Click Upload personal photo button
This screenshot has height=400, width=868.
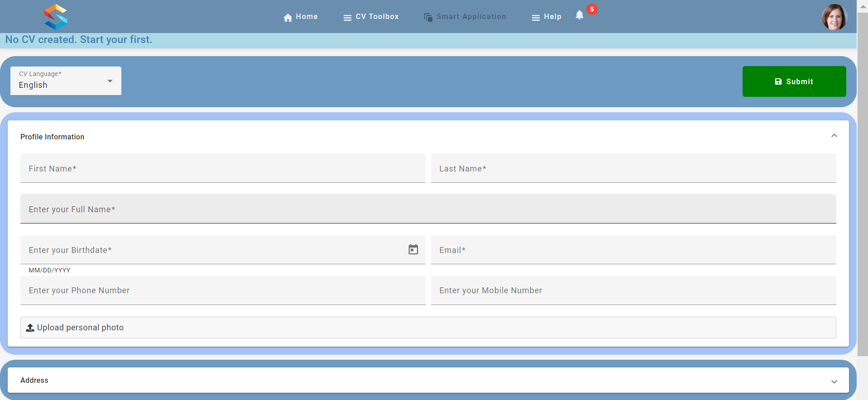point(428,328)
